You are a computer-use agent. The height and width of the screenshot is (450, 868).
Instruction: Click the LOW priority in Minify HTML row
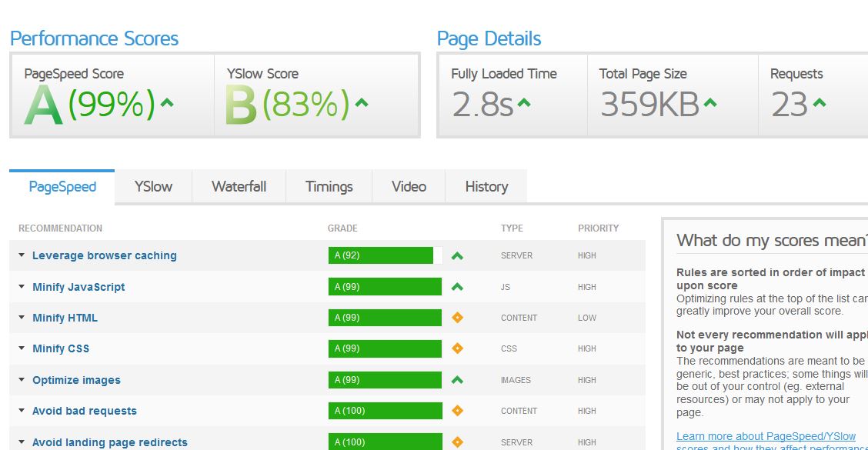(x=587, y=318)
